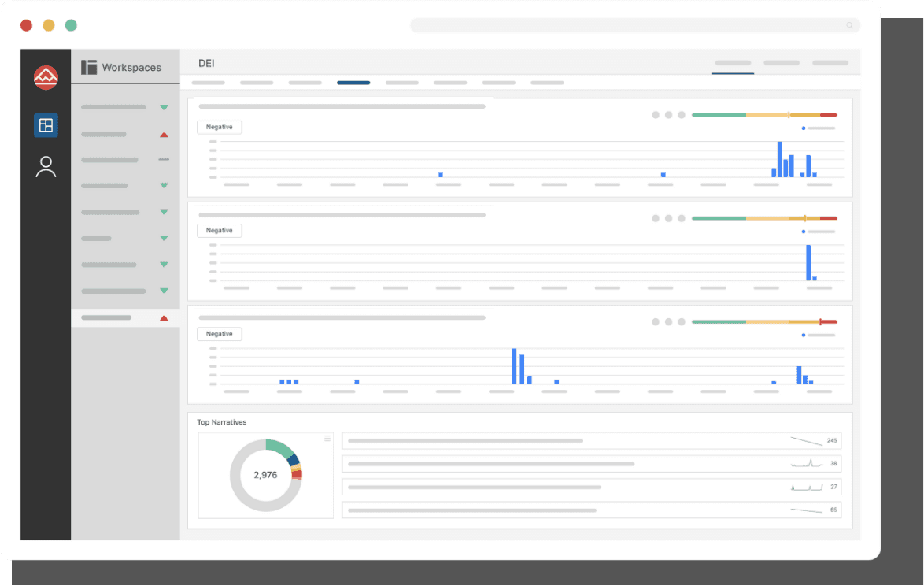Screen dimensions: 924x586
Task: Click the red window close dot
Action: [26, 25]
